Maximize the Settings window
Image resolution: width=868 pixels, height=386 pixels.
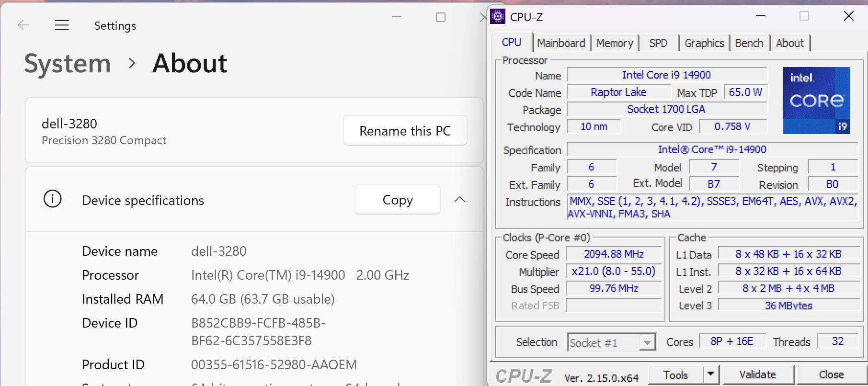(x=441, y=18)
